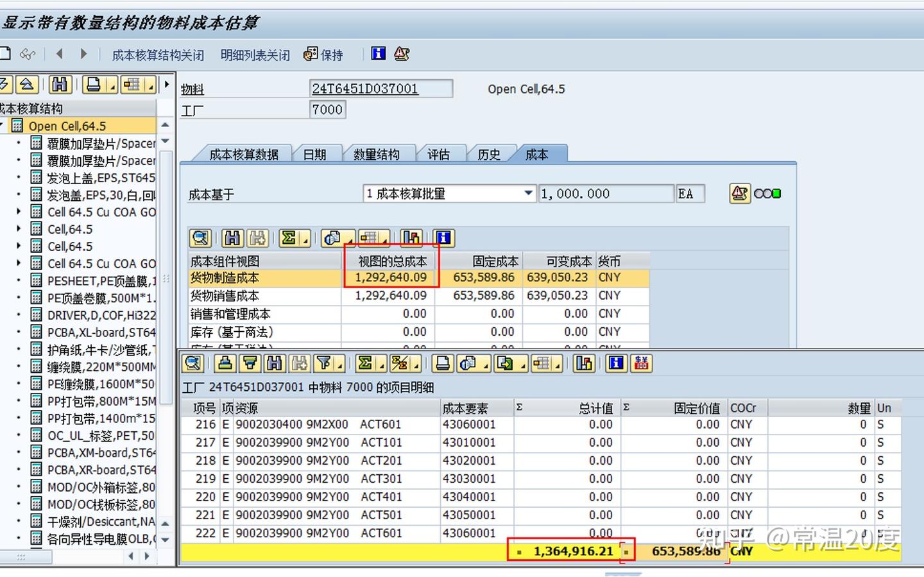Expand the Cell,64.5 tree node
Viewport: 924px width, 577px height.
pyautogui.click(x=17, y=229)
